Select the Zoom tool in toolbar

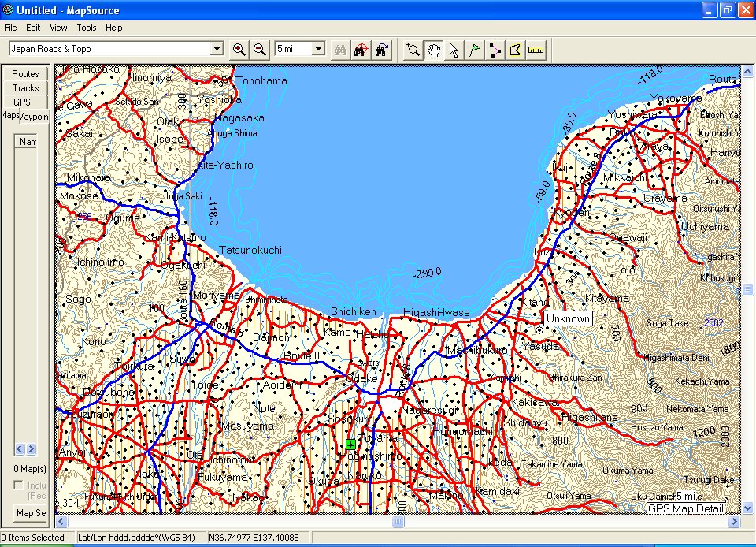[x=413, y=49]
